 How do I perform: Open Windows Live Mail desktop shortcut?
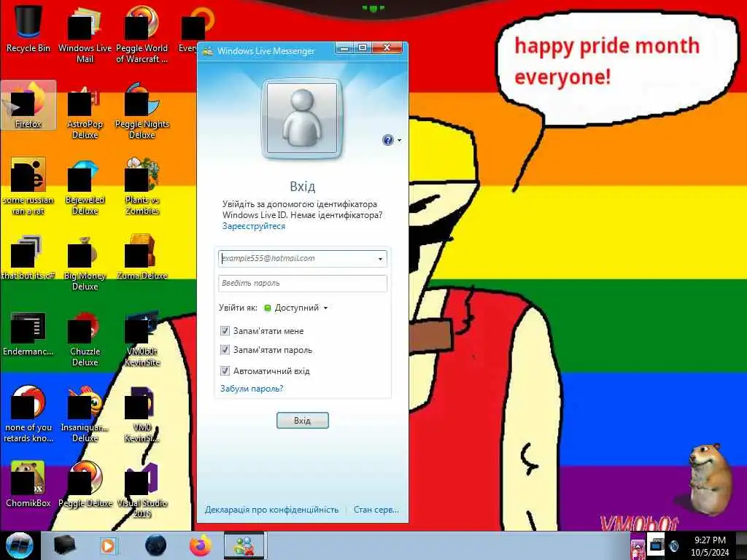[x=85, y=34]
